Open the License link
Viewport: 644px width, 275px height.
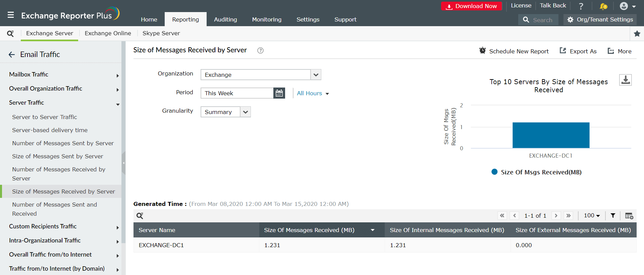coord(521,6)
